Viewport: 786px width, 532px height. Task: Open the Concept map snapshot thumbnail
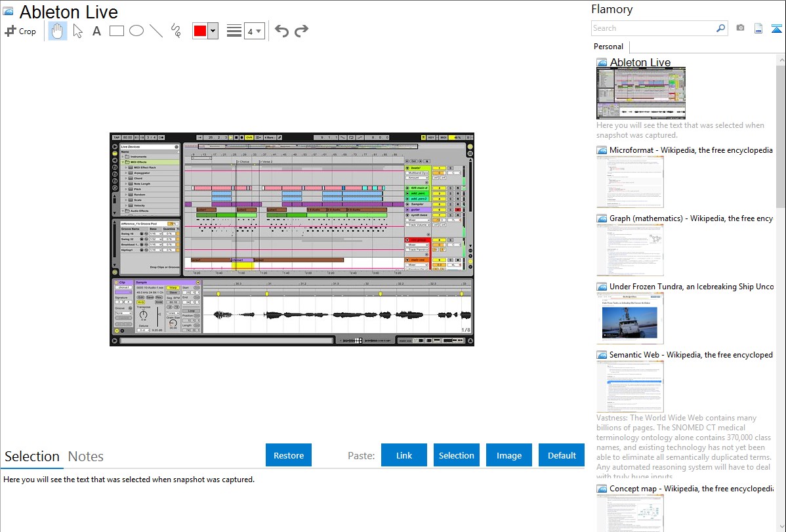[630, 512]
